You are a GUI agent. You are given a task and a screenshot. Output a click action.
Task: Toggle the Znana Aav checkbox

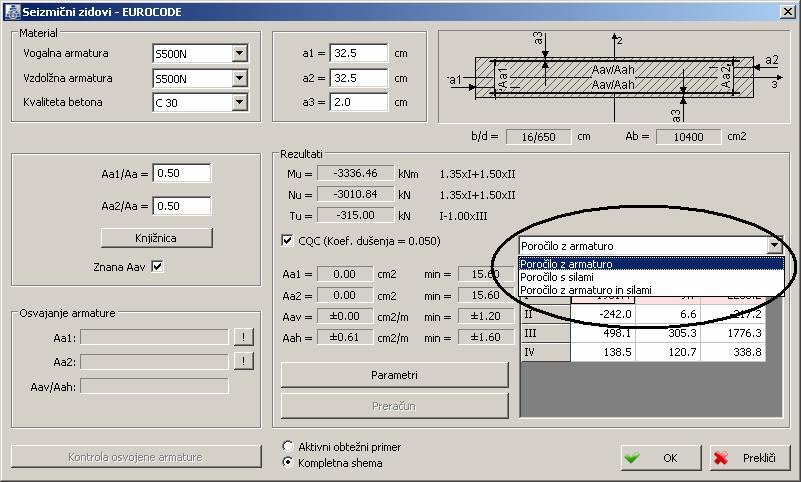[157, 267]
